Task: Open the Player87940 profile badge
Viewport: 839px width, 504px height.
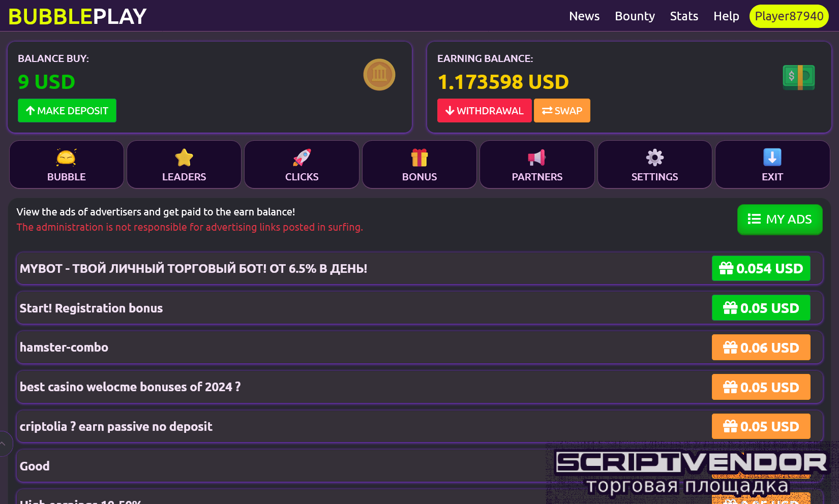Action: point(789,16)
